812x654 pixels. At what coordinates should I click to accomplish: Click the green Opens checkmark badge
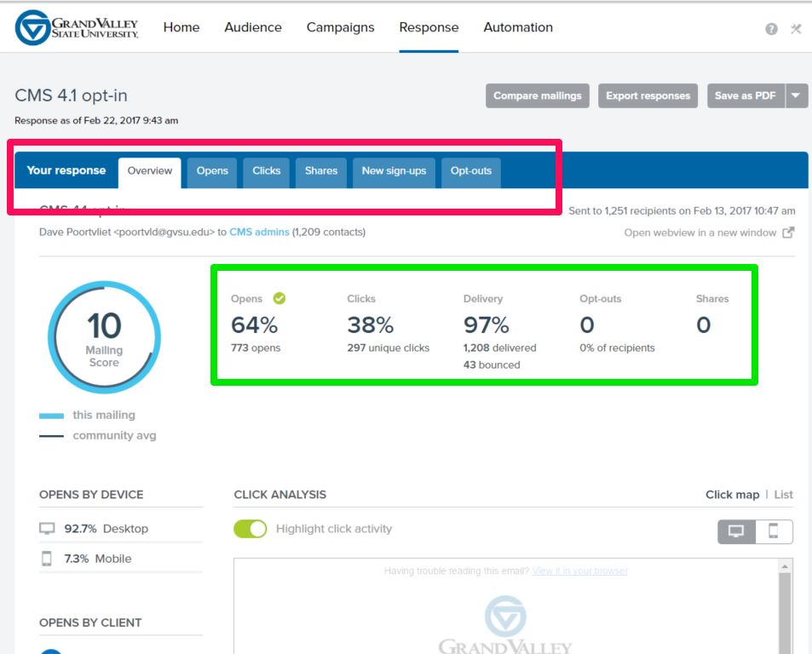pyautogui.click(x=279, y=298)
